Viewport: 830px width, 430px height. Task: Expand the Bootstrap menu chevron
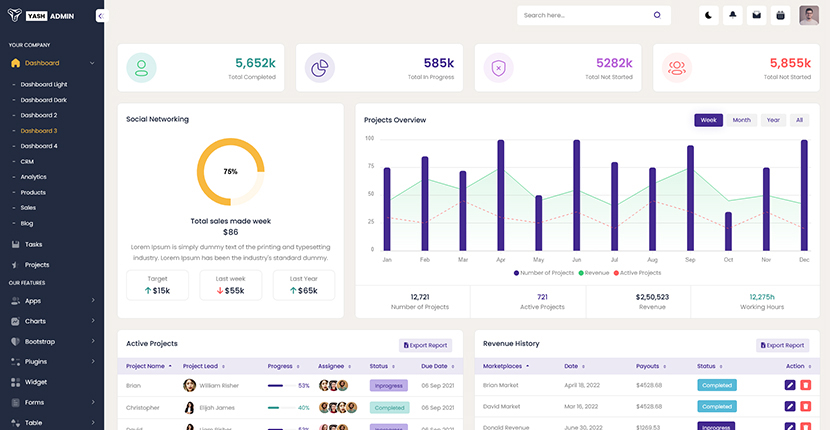pos(93,341)
